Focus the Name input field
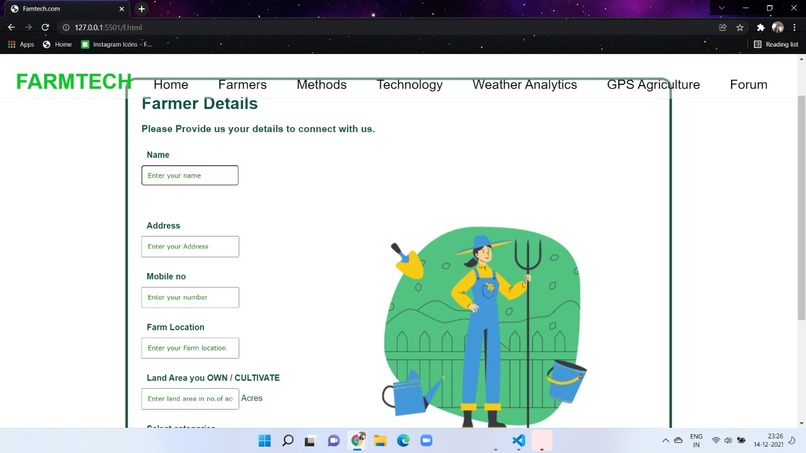 [x=190, y=175]
